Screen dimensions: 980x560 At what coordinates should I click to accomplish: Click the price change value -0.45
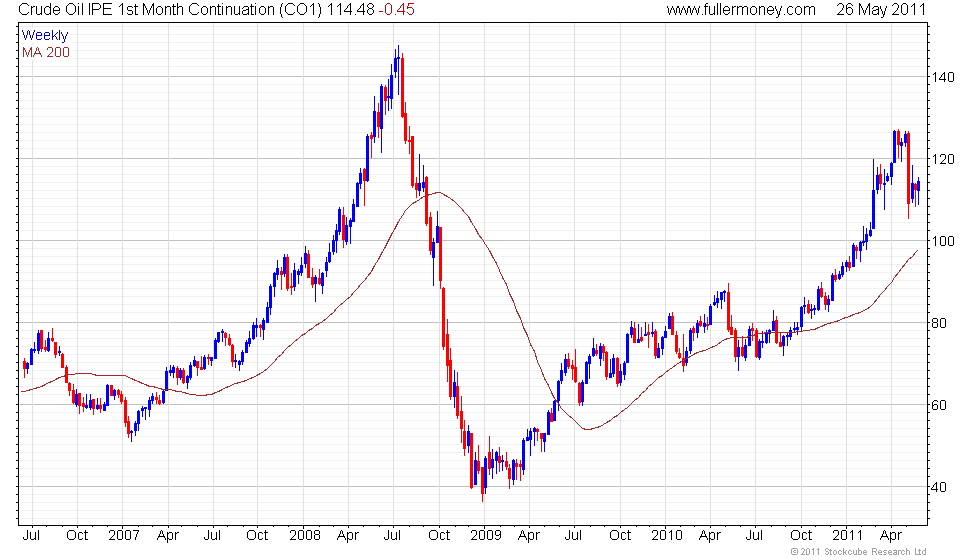pos(396,10)
